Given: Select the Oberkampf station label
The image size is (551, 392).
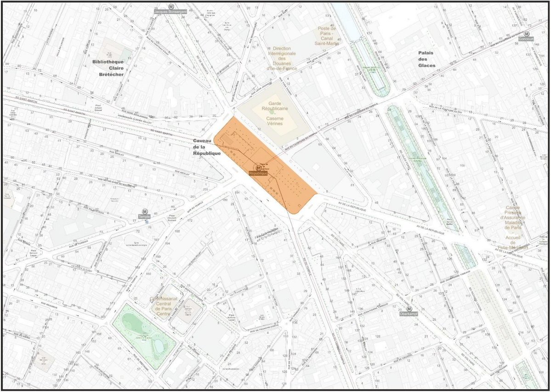Looking at the screenshot, I should [409, 314].
